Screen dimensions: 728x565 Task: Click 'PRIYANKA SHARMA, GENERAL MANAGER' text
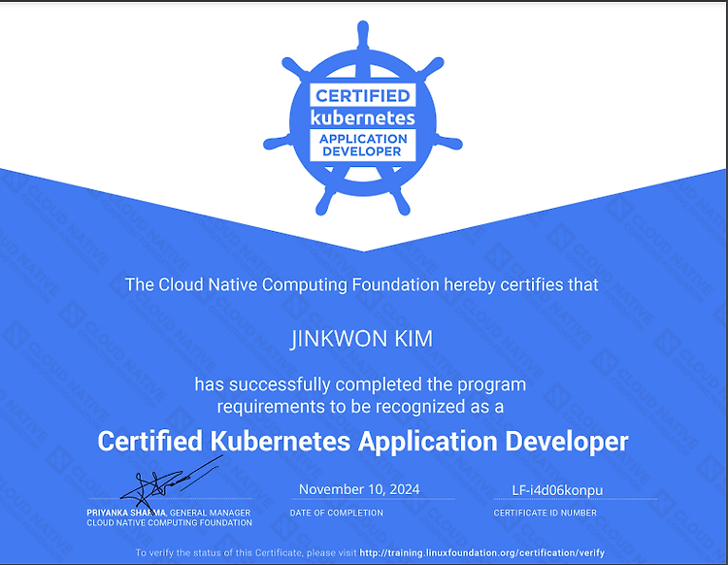[x=169, y=513]
